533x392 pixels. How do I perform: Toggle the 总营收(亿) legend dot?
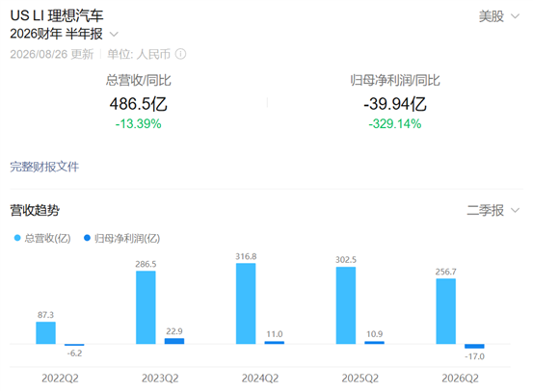pyautogui.click(x=17, y=238)
